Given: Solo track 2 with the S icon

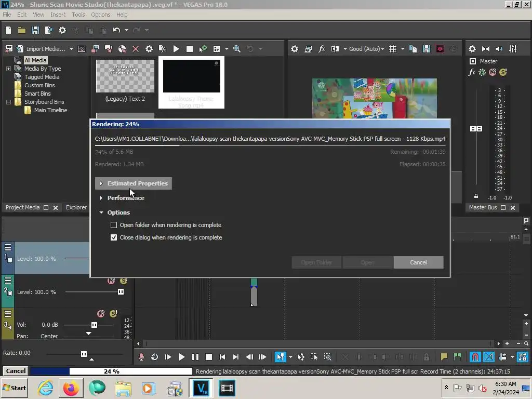Looking at the screenshot, I should 124,281.
